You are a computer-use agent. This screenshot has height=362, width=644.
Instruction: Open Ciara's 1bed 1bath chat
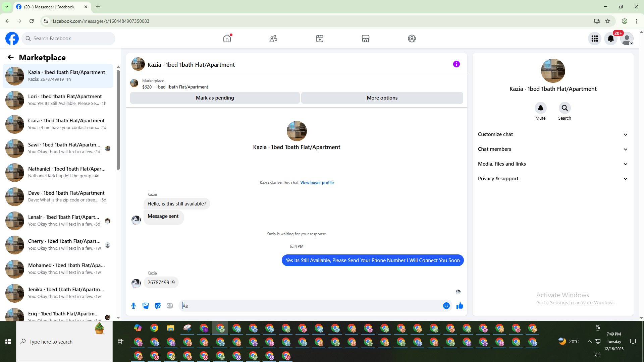pos(58,124)
